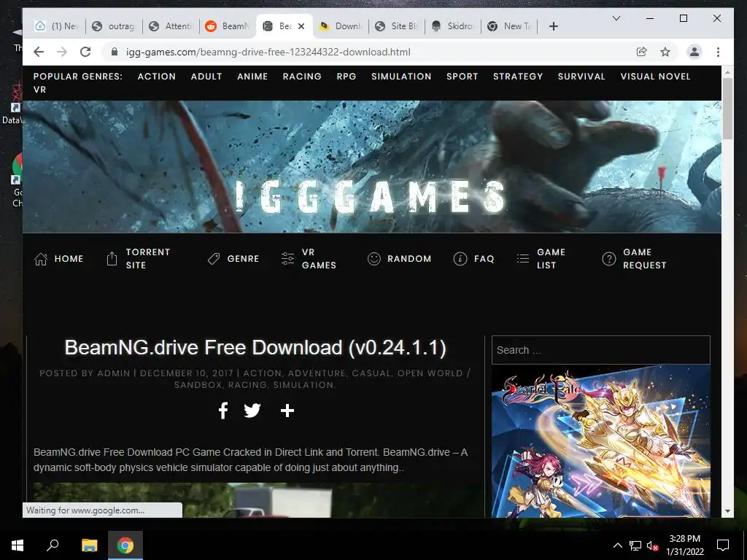Open the RACING genre link
747x560 pixels.
[x=301, y=76]
